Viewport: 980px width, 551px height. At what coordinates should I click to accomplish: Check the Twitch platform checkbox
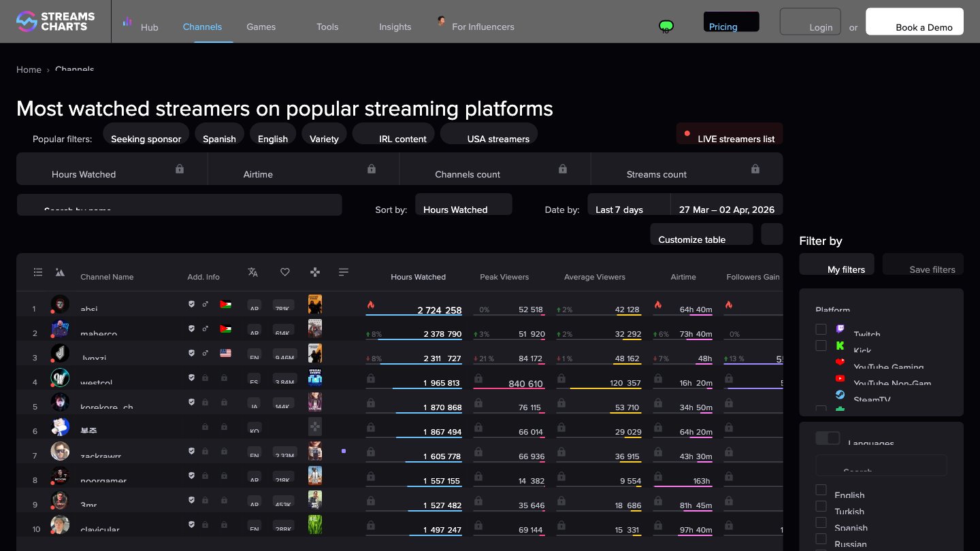pyautogui.click(x=821, y=329)
